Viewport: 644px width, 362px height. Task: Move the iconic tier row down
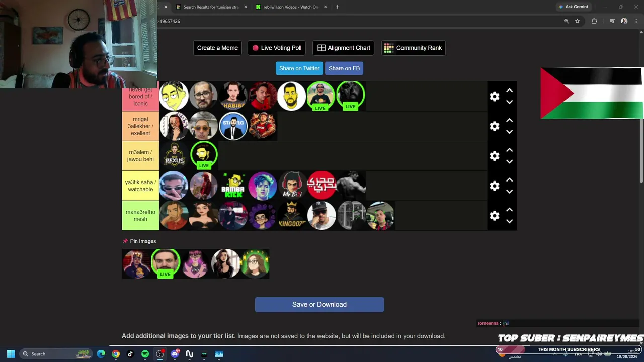click(509, 102)
